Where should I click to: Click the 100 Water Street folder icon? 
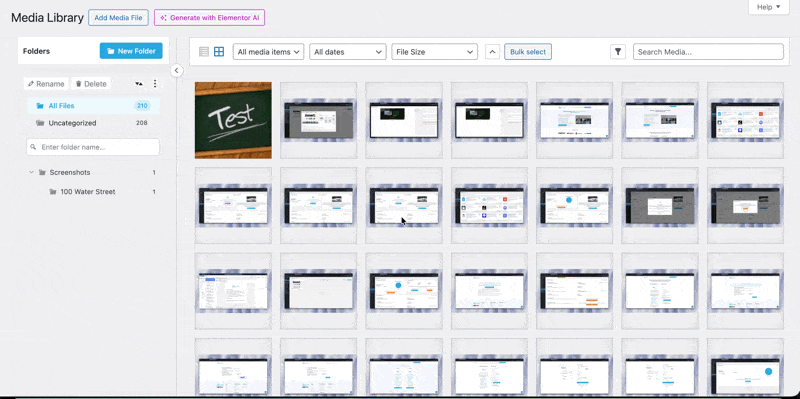(53, 192)
